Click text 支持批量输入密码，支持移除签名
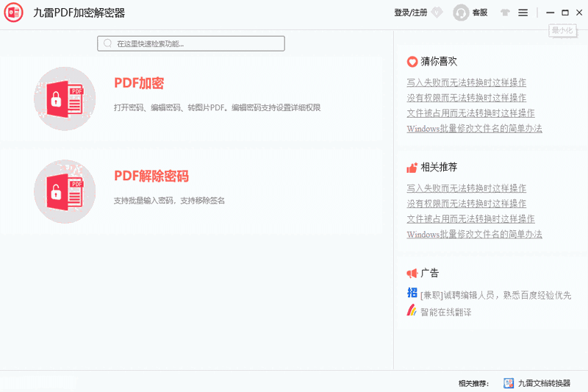 (x=169, y=201)
